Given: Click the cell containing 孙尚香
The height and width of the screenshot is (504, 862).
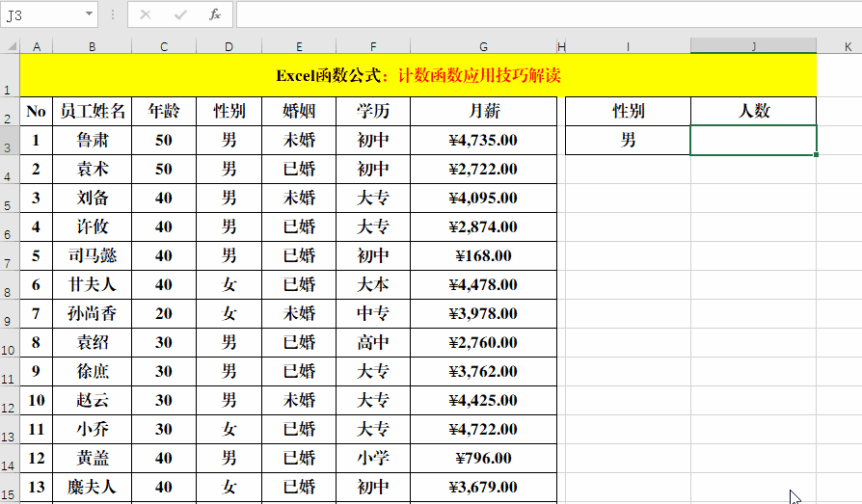Looking at the screenshot, I should pyautogui.click(x=92, y=313).
